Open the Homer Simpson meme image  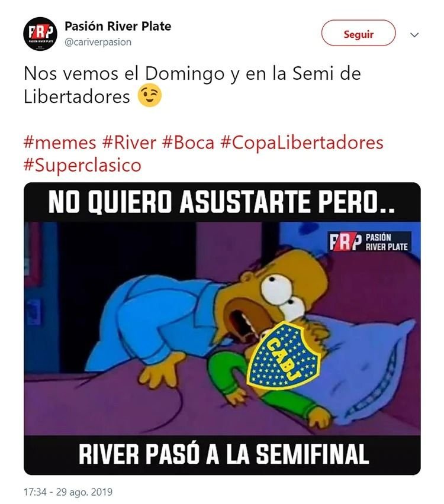pyautogui.click(x=222, y=328)
